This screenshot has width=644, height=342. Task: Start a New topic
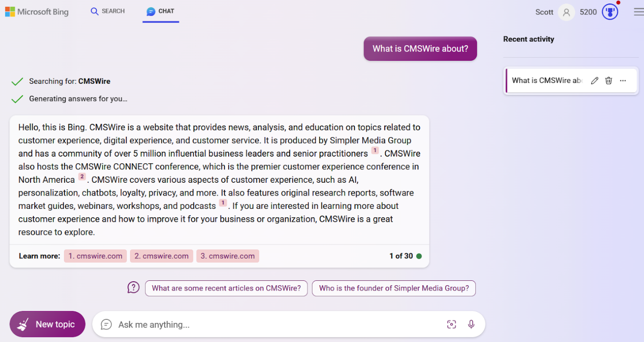point(47,324)
